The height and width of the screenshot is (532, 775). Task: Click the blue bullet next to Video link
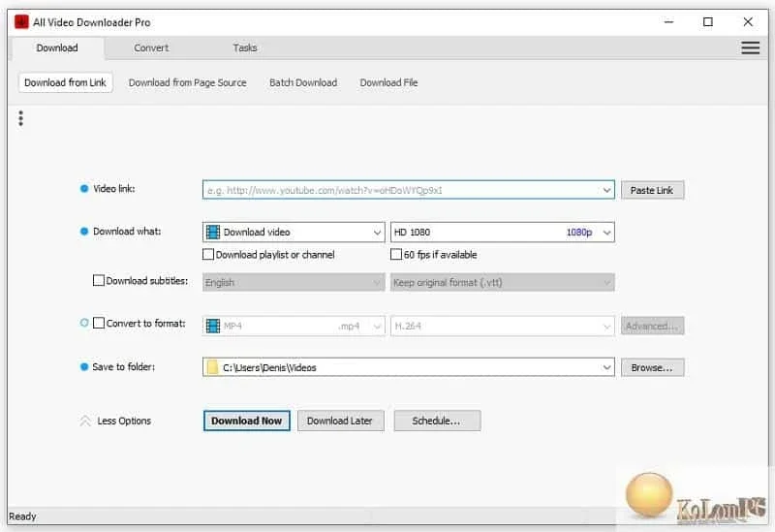click(84, 188)
